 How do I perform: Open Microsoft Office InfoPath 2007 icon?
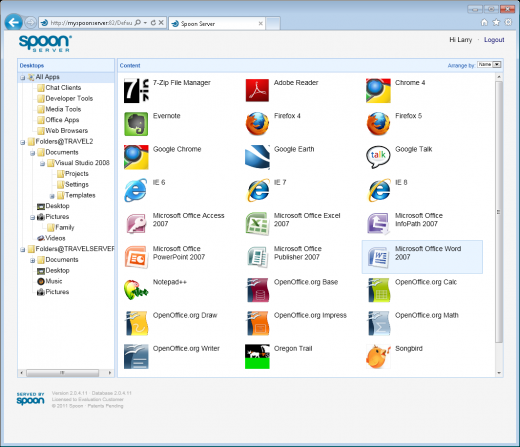coord(378,223)
